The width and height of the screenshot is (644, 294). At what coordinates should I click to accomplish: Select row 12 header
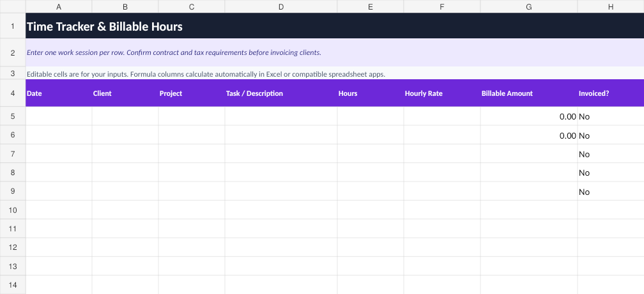(x=13, y=247)
